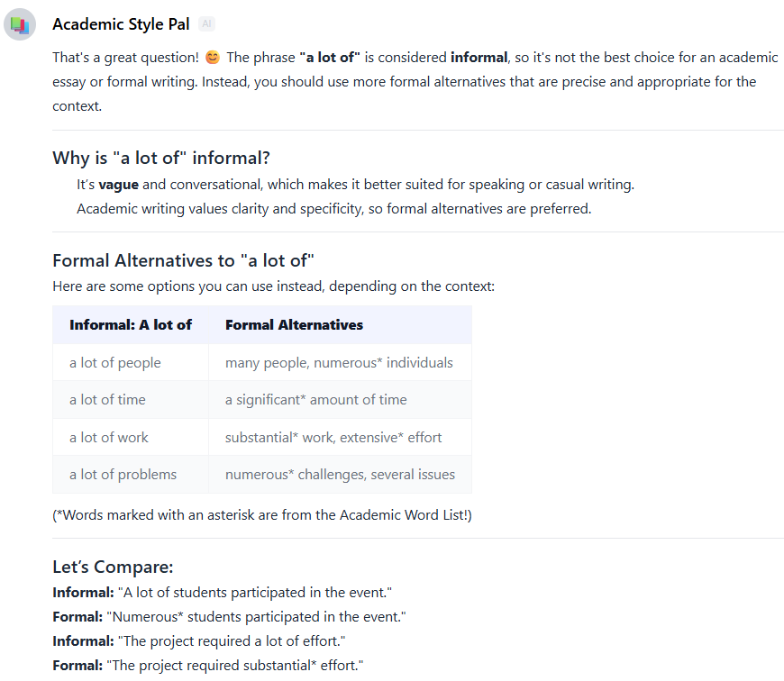Select the "Formal Alternatives" column header
The image size is (784, 681).
click(x=294, y=324)
